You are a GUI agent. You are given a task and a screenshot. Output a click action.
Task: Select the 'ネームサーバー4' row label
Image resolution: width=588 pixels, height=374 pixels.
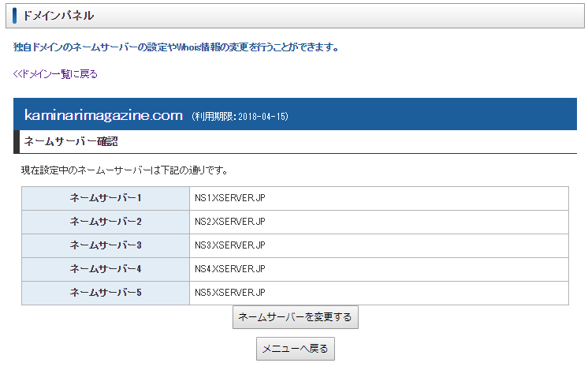(106, 270)
